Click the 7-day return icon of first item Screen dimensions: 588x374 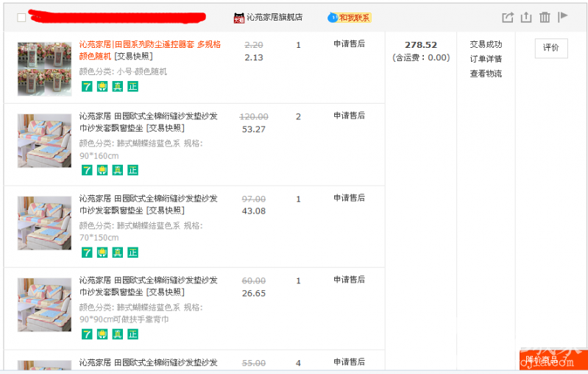pyautogui.click(x=87, y=87)
